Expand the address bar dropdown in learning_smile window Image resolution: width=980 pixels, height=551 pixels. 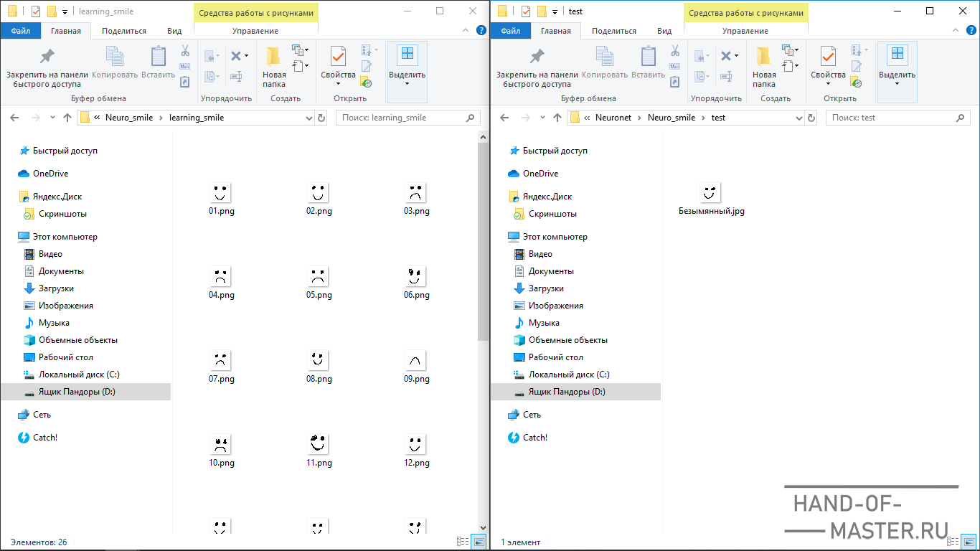309,118
